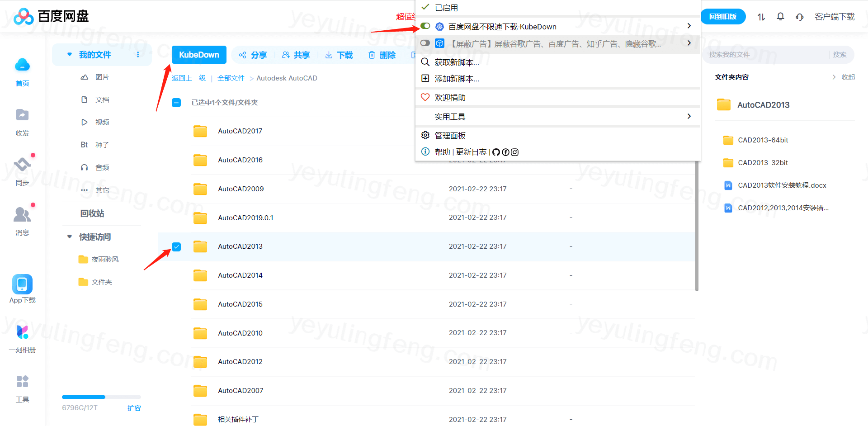
Task: Click the file list vertical scrollbar
Action: (697, 226)
